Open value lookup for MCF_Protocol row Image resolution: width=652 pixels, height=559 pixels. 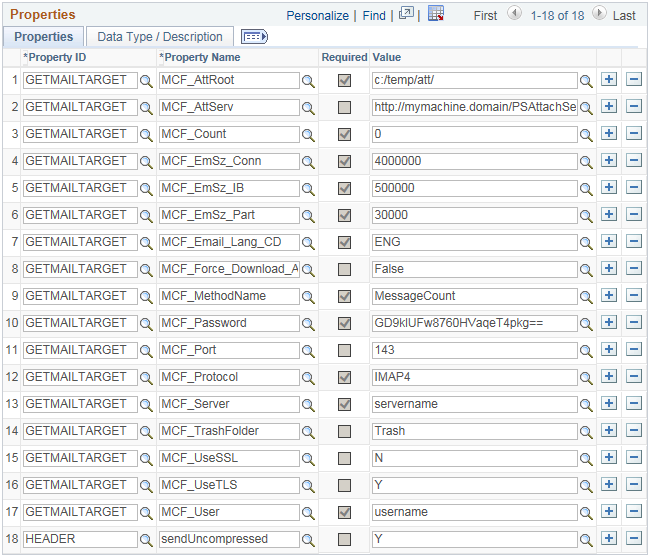tap(586, 377)
